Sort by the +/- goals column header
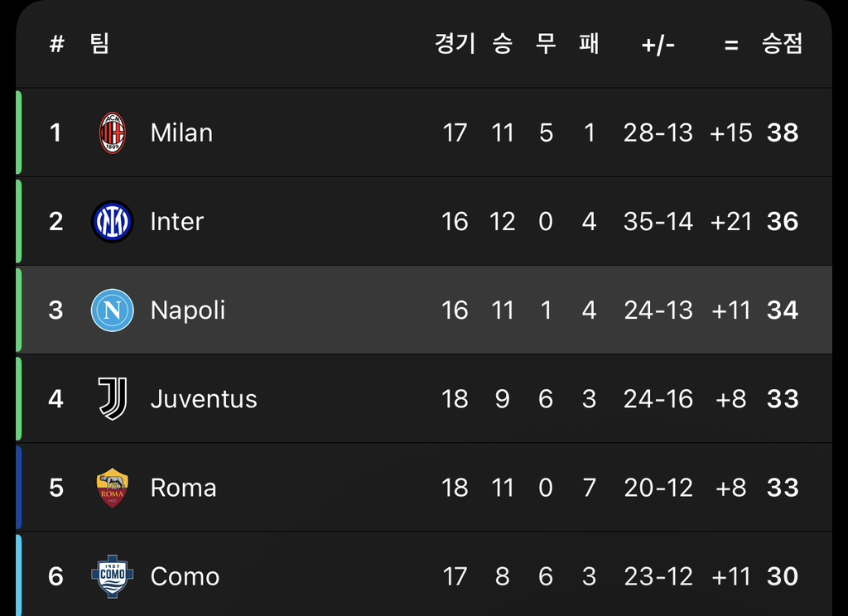Image resolution: width=848 pixels, height=616 pixels. [658, 45]
